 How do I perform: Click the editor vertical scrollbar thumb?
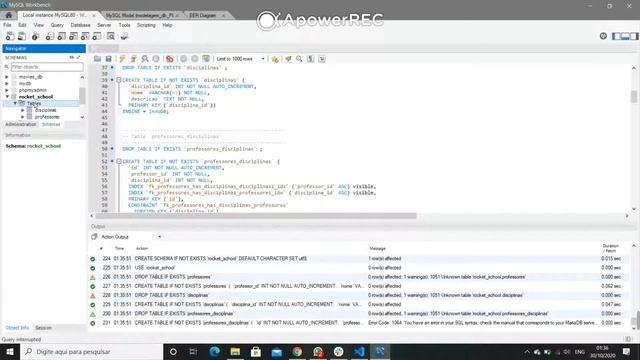[633, 97]
